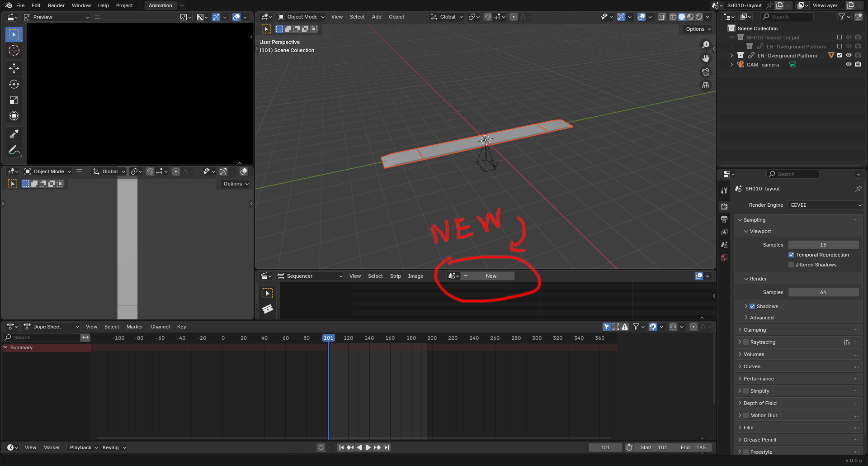The height and width of the screenshot is (466, 868).
Task: Click the Dope Sheet channel search field
Action: click(42, 338)
